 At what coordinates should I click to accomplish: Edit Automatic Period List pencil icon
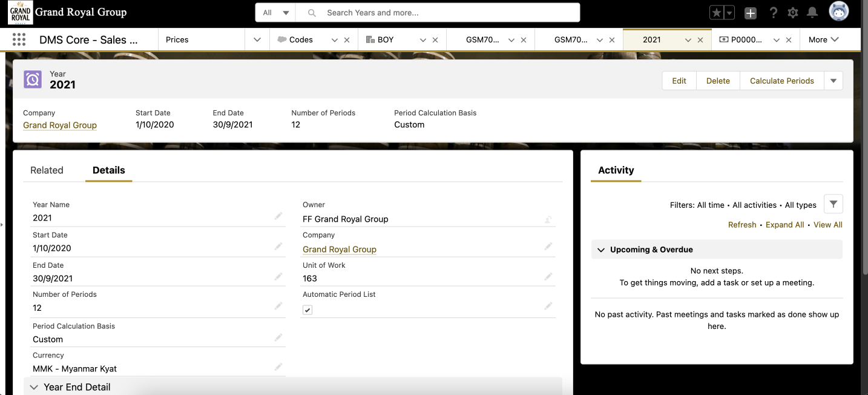point(548,306)
